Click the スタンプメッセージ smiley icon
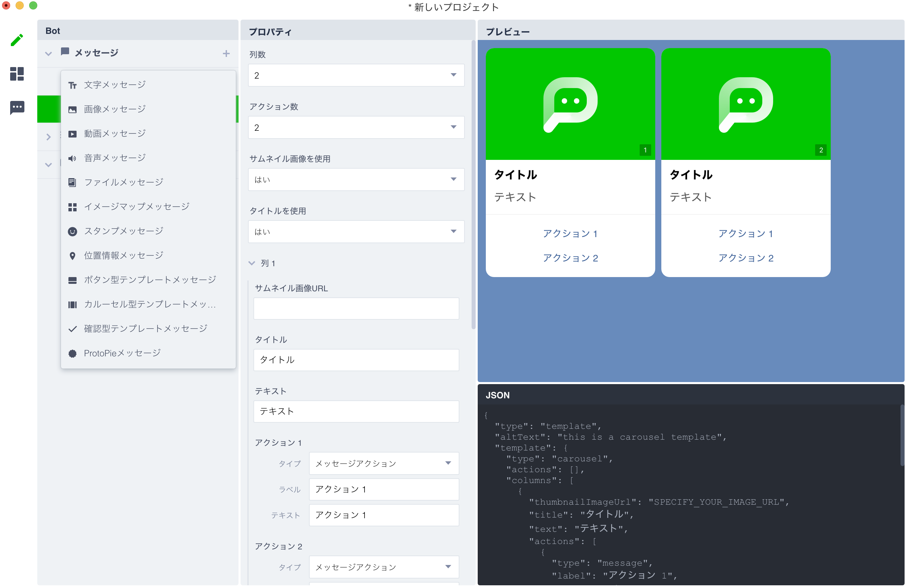Viewport: 910px width, 588px height. coord(73,231)
